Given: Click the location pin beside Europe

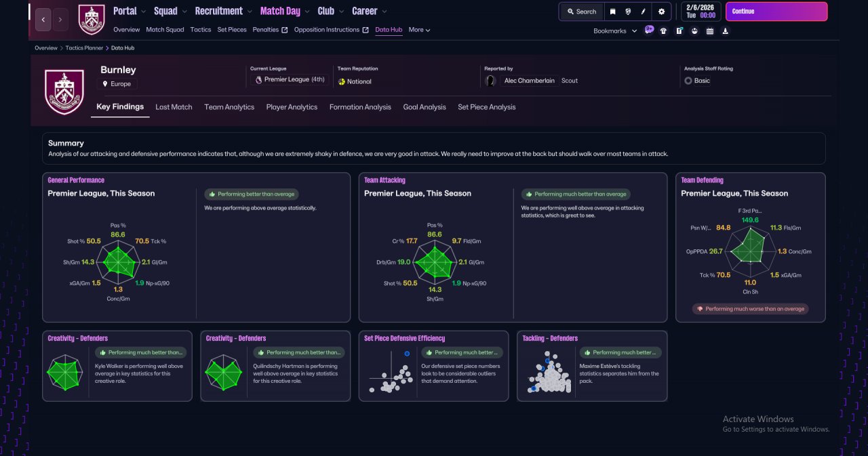Looking at the screenshot, I should tap(105, 84).
